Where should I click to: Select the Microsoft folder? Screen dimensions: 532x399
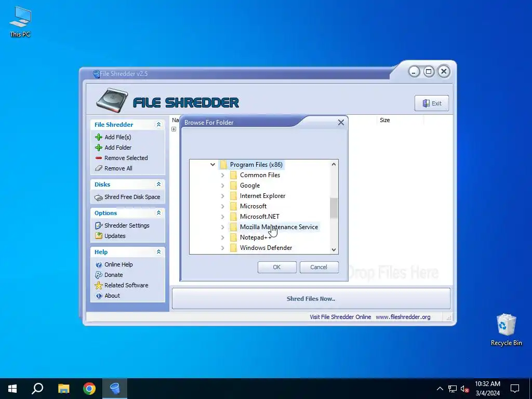pos(253,206)
